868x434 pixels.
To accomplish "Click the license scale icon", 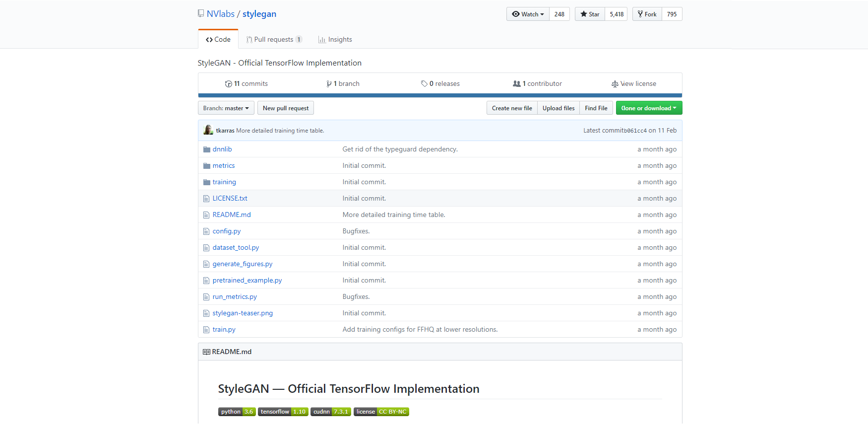I will 615,84.
